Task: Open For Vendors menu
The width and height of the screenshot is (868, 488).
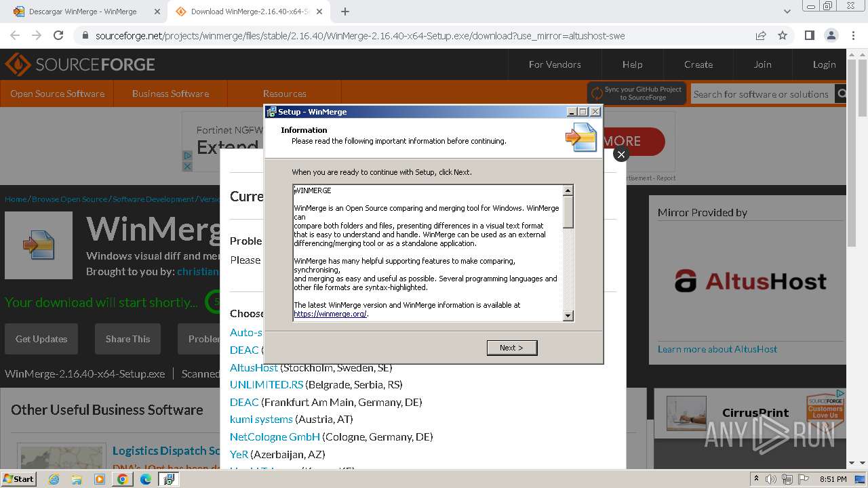Action: pos(555,64)
